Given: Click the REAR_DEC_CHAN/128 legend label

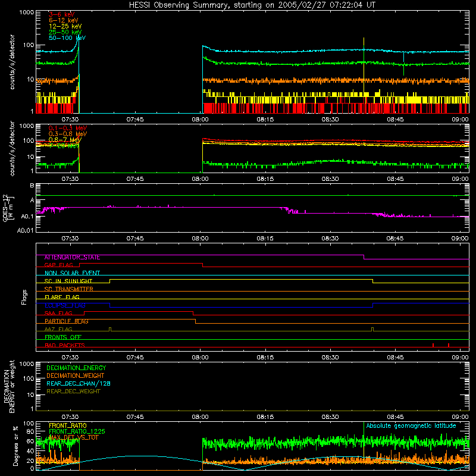Looking at the screenshot, I should pyautogui.click(x=79, y=383).
